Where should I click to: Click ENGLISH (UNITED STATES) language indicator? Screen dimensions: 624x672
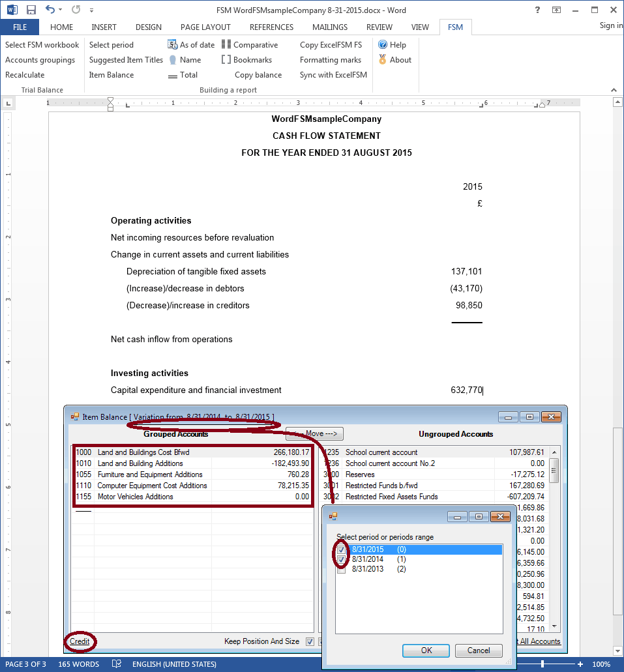tap(174, 664)
